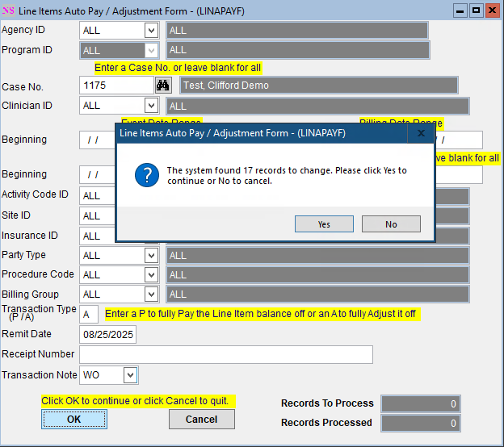
Task: Click the '17 records to change' message
Action: pyautogui.click(x=287, y=176)
